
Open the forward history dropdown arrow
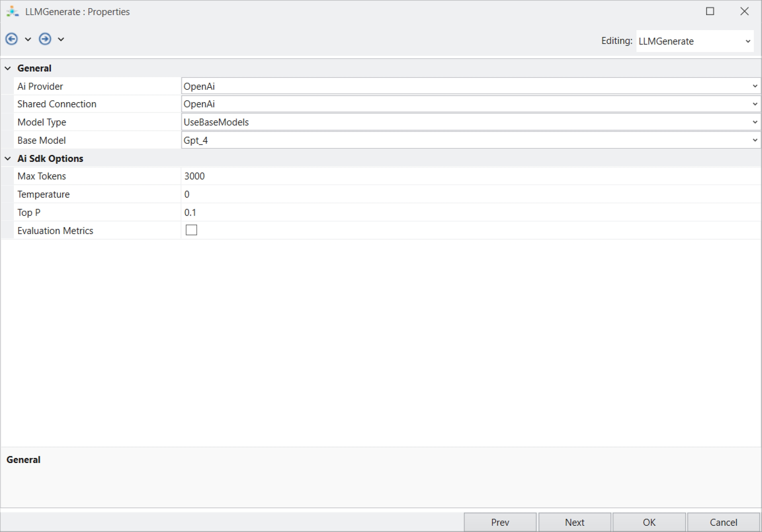[61, 39]
